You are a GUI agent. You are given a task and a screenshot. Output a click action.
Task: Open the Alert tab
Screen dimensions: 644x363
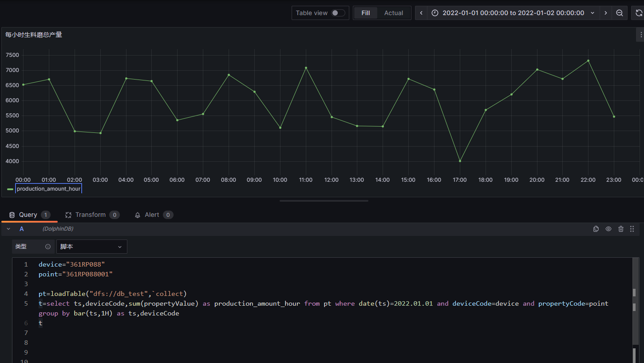tap(152, 215)
